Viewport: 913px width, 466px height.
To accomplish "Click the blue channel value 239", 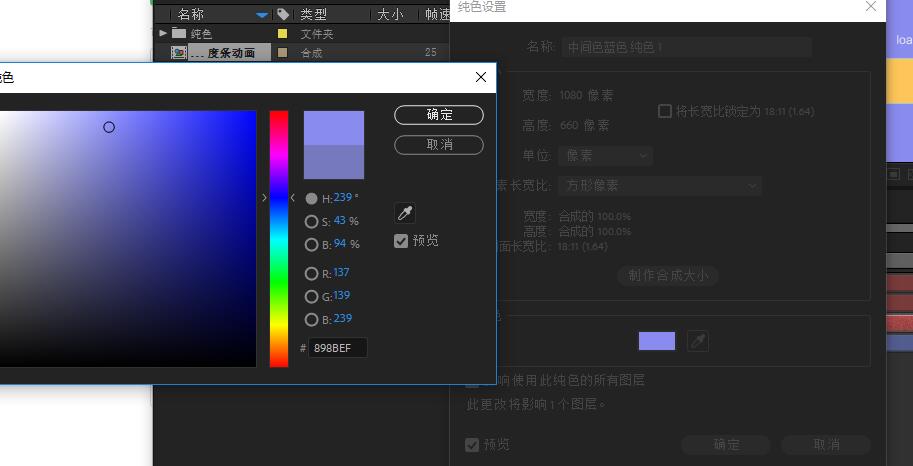I will click(342, 319).
